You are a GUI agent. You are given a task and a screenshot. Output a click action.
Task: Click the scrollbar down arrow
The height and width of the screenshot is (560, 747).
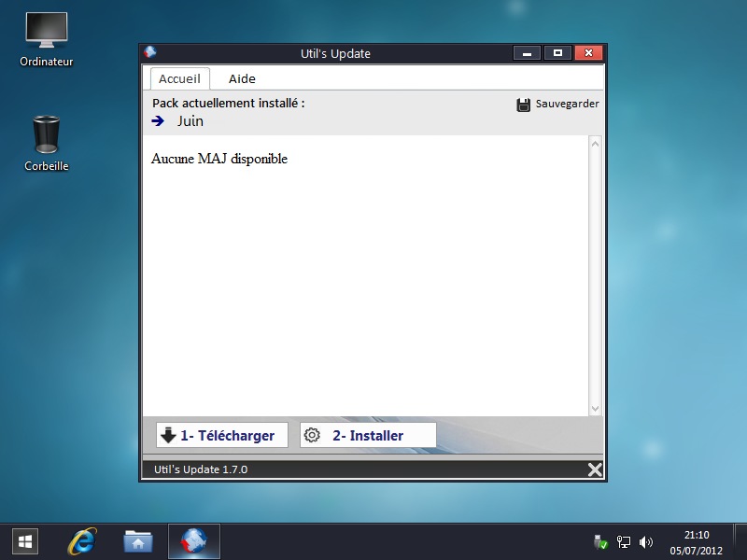point(595,408)
